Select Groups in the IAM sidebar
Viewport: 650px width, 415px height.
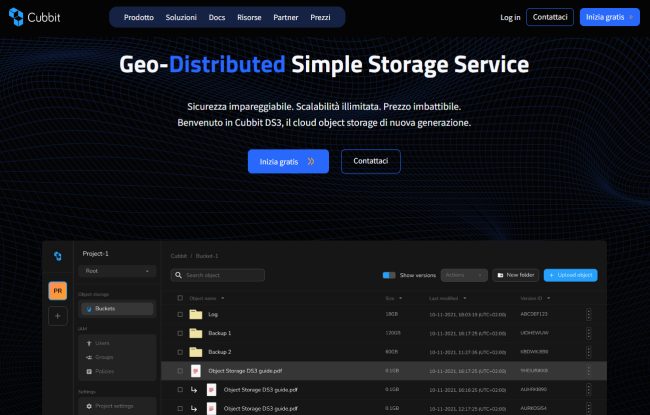click(x=104, y=357)
